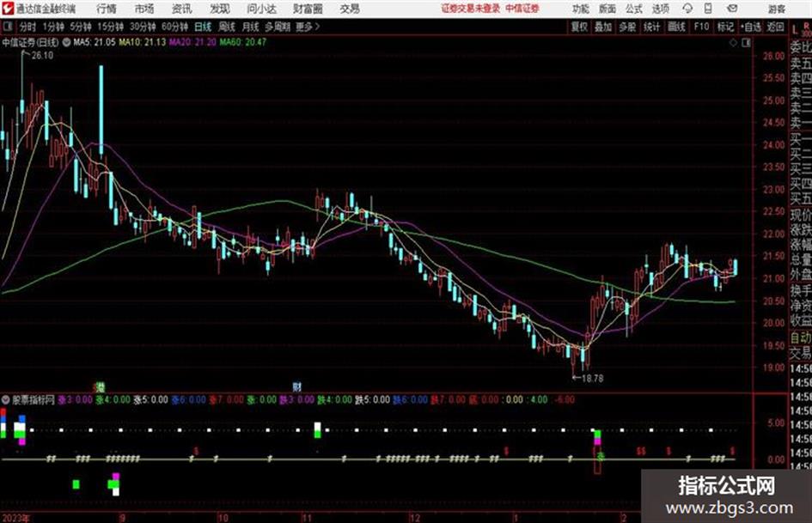Viewport: 812px width, 523px height.
Task: Click the 返回 back button
Action: tap(775, 27)
